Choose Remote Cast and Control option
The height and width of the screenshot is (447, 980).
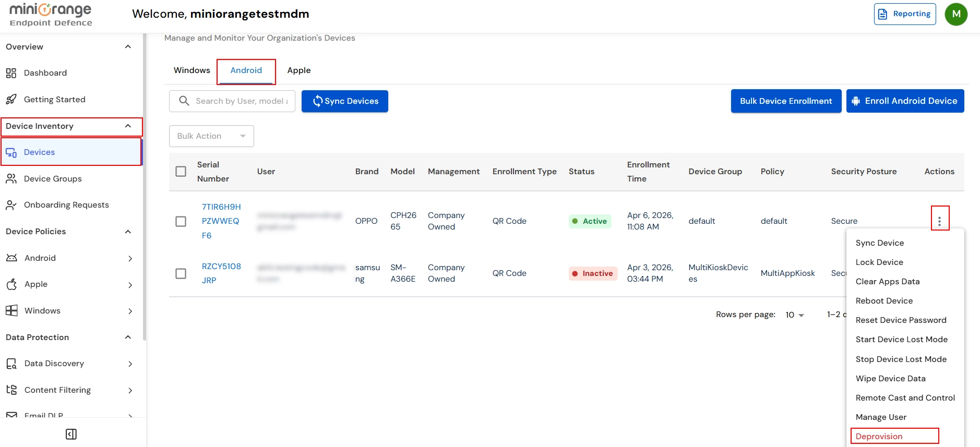[x=905, y=398]
